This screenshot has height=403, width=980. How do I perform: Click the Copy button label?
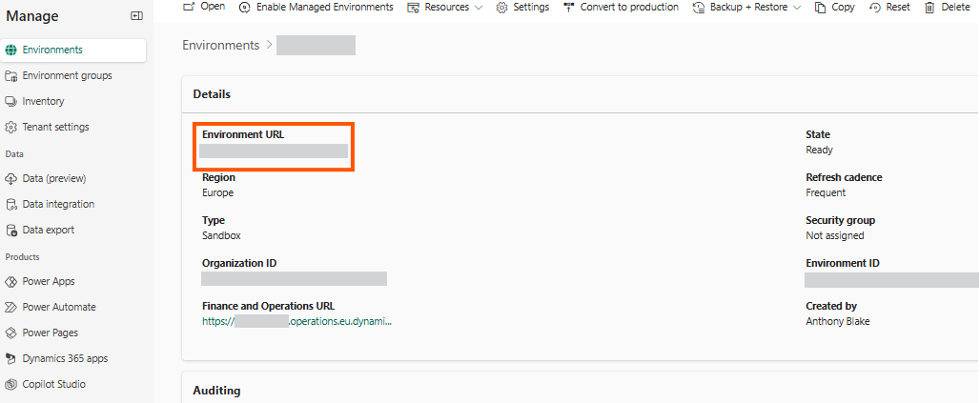pyautogui.click(x=843, y=8)
